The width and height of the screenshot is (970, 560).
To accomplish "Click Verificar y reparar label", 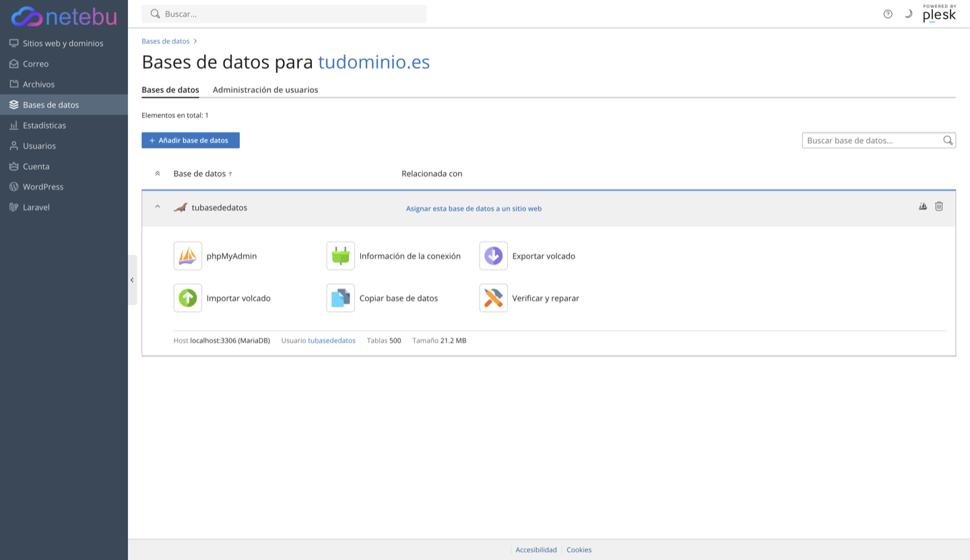I will click(546, 298).
